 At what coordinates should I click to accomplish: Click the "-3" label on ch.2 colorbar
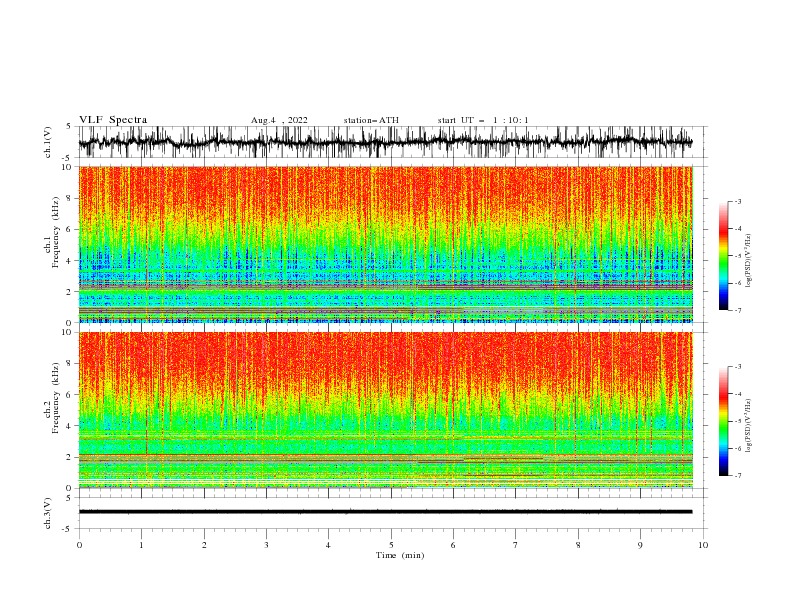(x=738, y=367)
